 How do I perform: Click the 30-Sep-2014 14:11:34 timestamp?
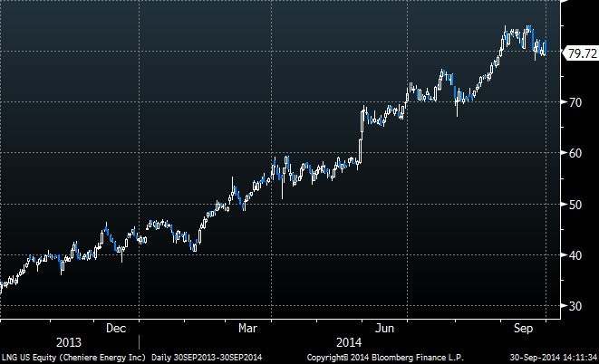point(553,358)
